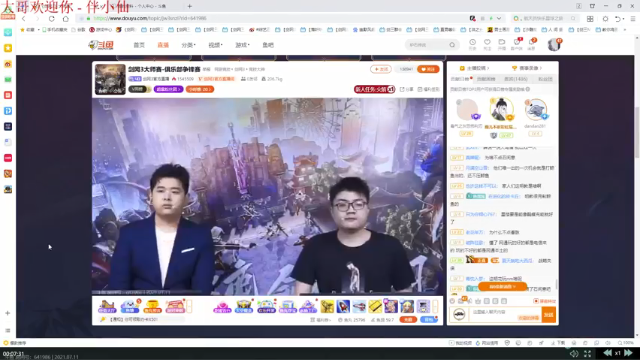Click the center top-fan avatar
640x360 pixels.
(x=502, y=109)
